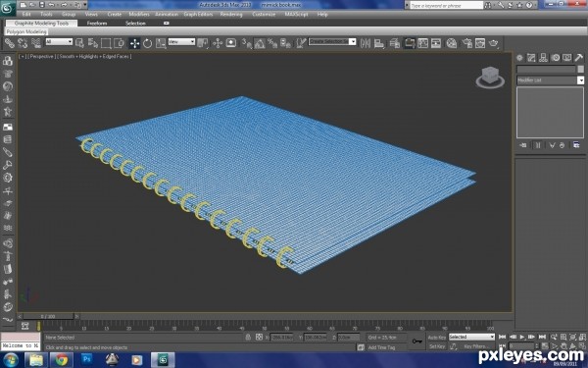Activate the Select and Move tool
Viewport: 588px width, 368px height.
tap(134, 43)
